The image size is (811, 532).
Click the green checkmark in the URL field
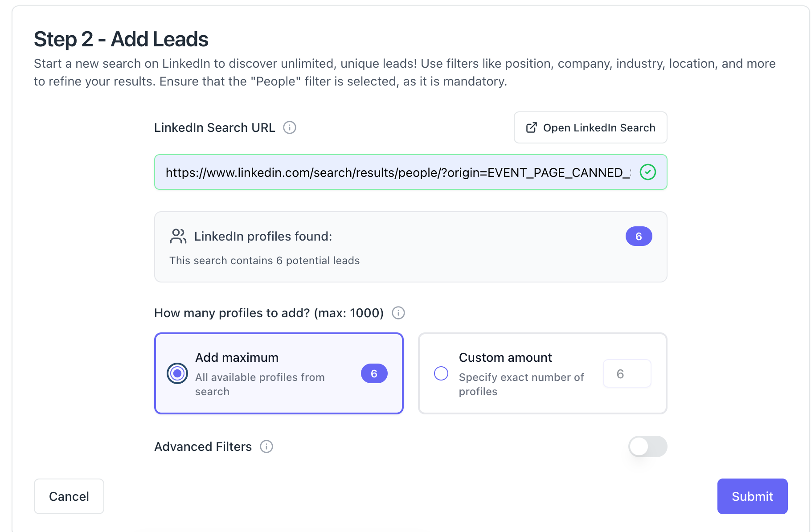click(647, 172)
